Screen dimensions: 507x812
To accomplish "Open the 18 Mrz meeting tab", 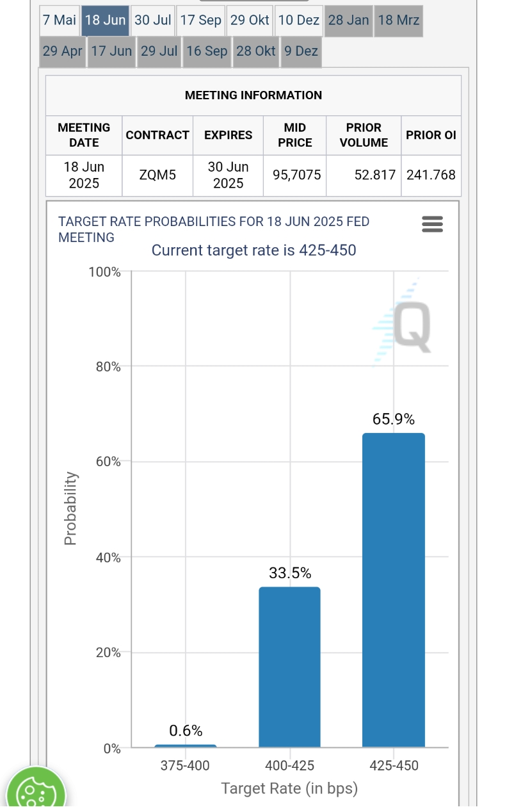I will 398,20.
